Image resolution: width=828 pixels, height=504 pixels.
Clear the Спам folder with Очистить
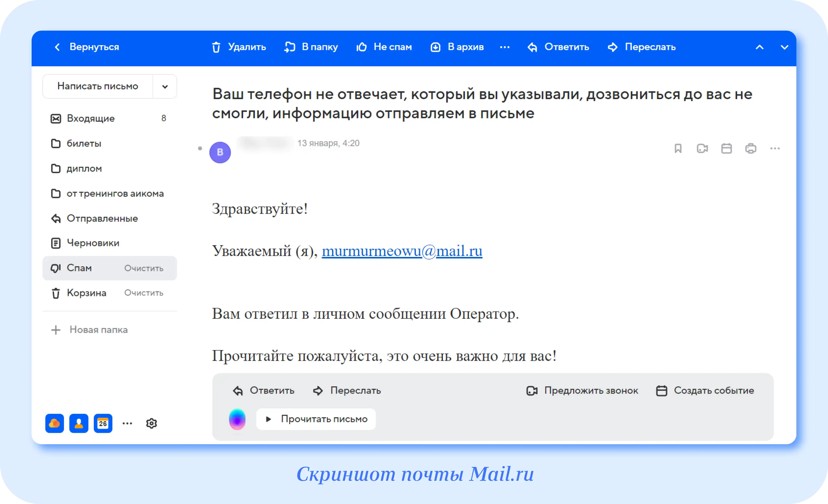(x=144, y=268)
